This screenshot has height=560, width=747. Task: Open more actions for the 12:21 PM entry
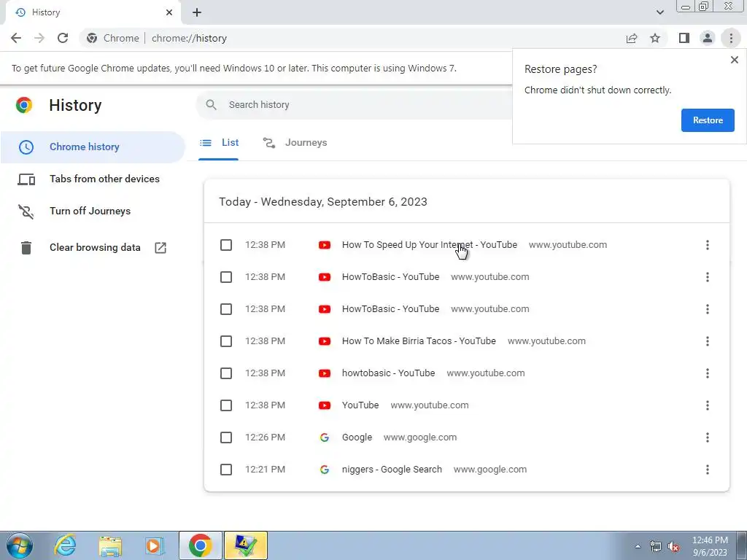click(x=707, y=470)
